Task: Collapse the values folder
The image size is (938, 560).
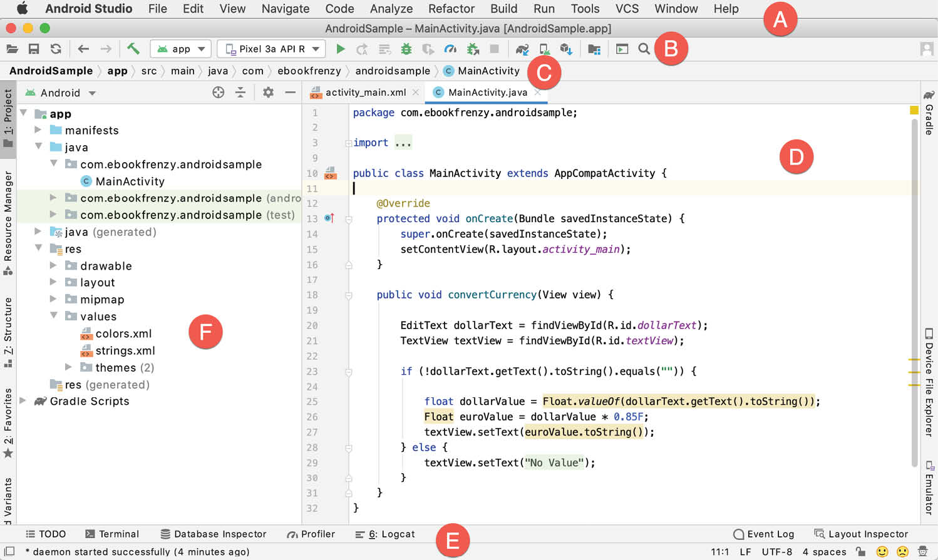Action: pos(53,316)
